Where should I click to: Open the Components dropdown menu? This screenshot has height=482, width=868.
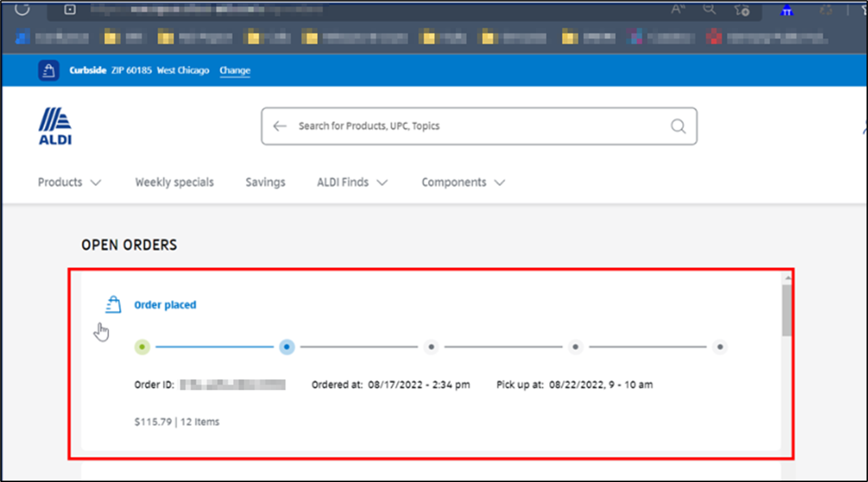463,182
